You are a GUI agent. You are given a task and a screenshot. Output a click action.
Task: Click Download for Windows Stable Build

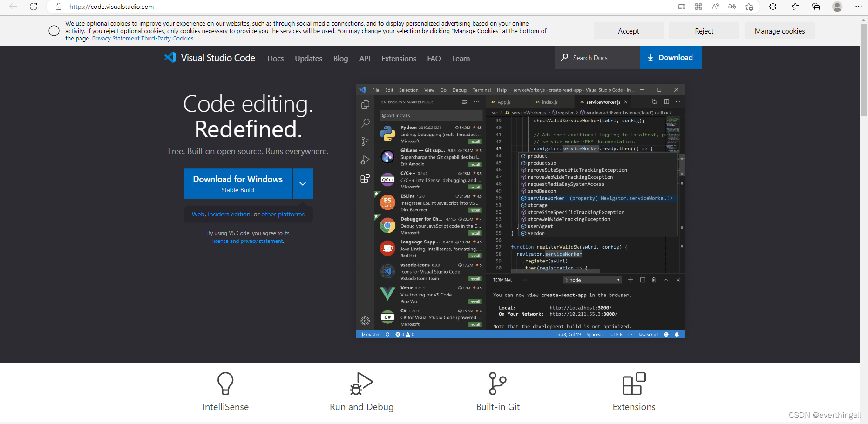[x=238, y=183]
